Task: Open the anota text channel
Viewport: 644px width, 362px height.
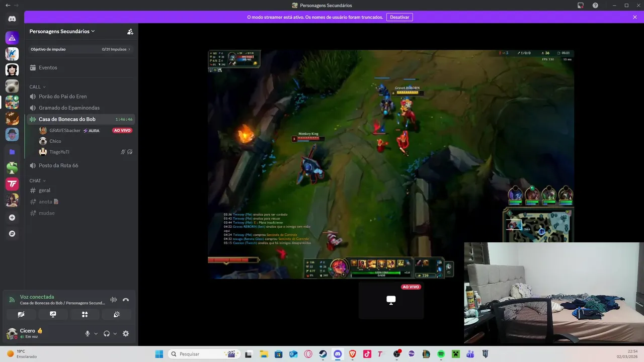Action: pos(80,202)
